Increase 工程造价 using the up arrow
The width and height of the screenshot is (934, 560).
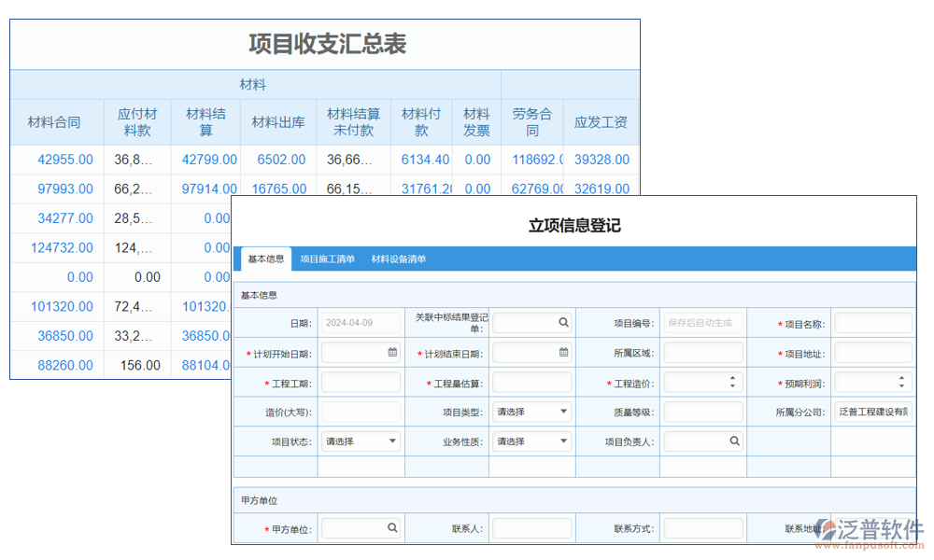(x=730, y=376)
